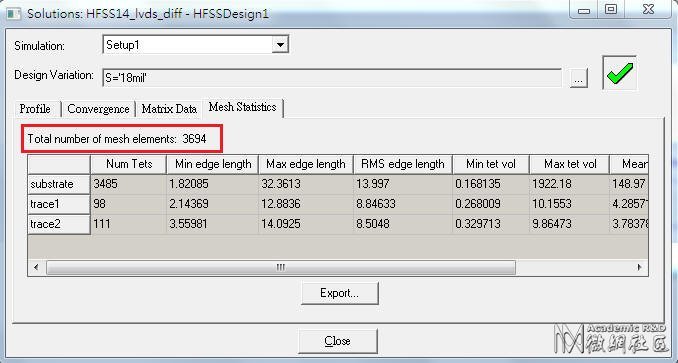
Task: Close the Solutions dialog with Close button
Action: 338,341
